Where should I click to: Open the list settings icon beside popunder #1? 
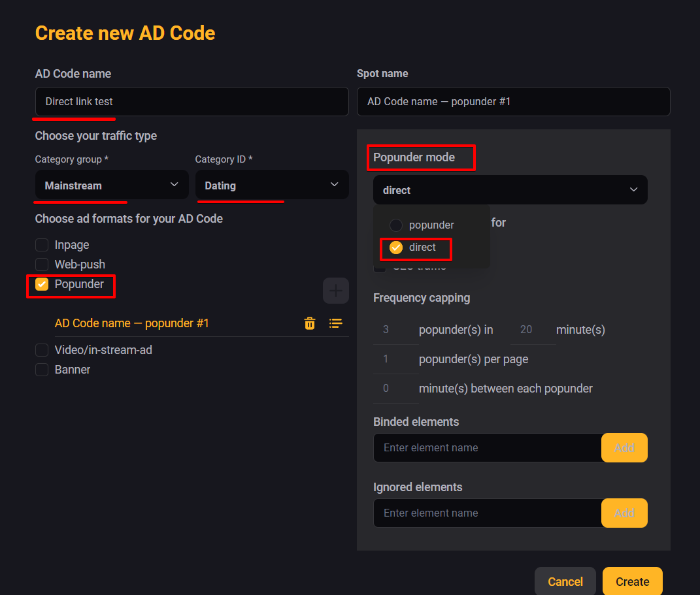(x=335, y=323)
